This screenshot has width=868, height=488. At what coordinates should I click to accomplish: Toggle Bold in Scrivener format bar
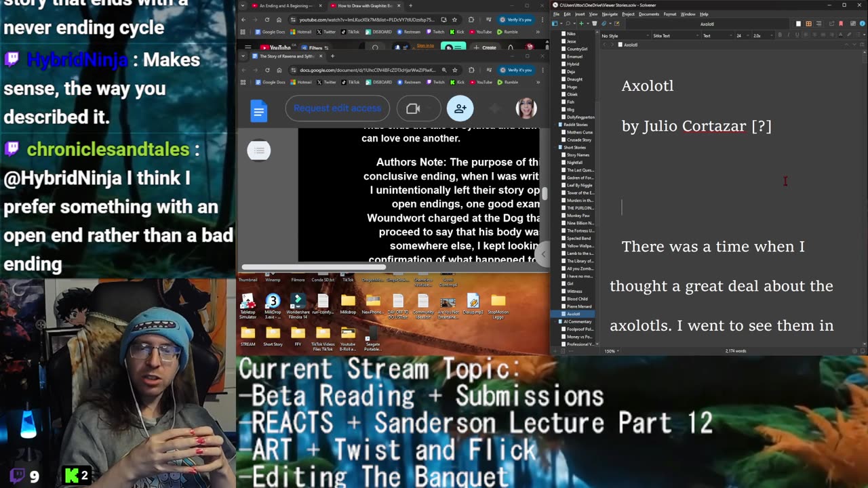(x=780, y=35)
